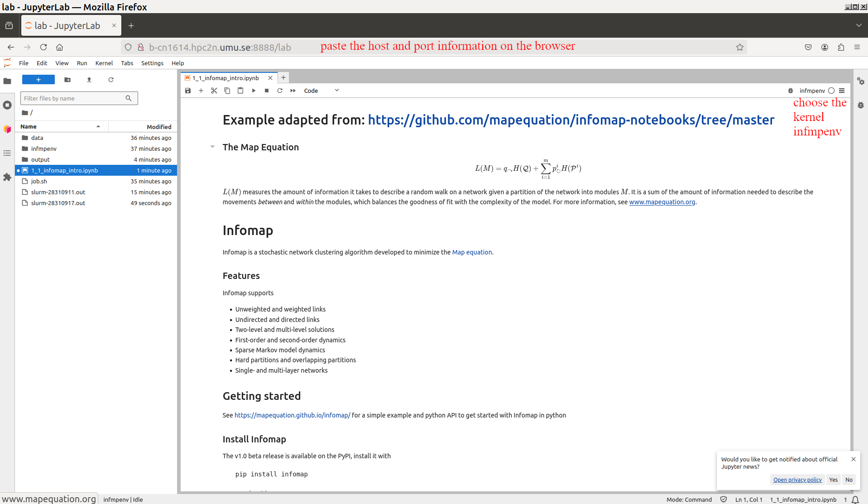Select the job.sh file
The width and height of the screenshot is (868, 504).
click(96, 181)
